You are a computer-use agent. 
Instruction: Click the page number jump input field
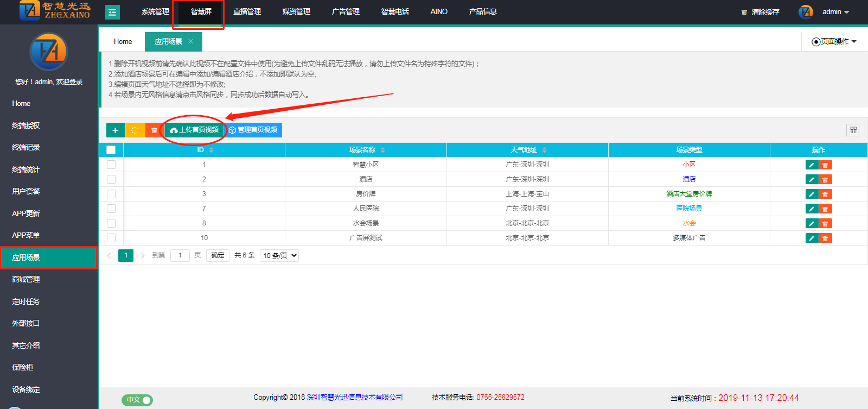click(x=180, y=256)
